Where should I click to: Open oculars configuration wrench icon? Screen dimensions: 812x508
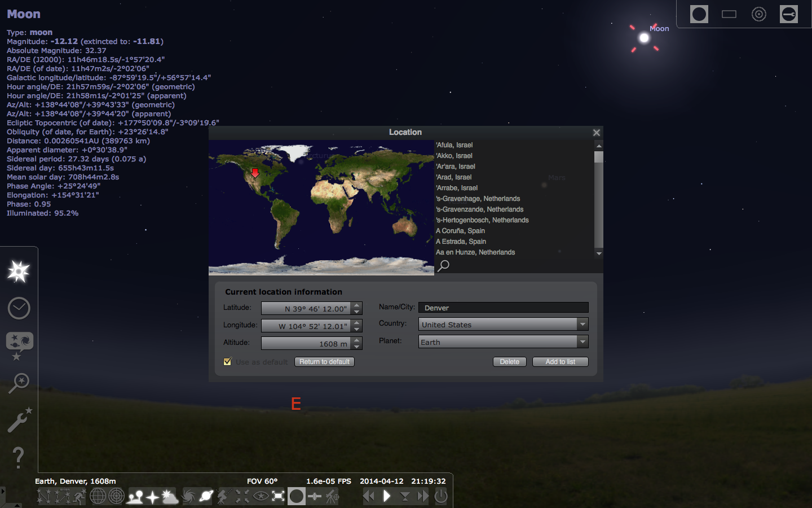pyautogui.click(x=789, y=14)
